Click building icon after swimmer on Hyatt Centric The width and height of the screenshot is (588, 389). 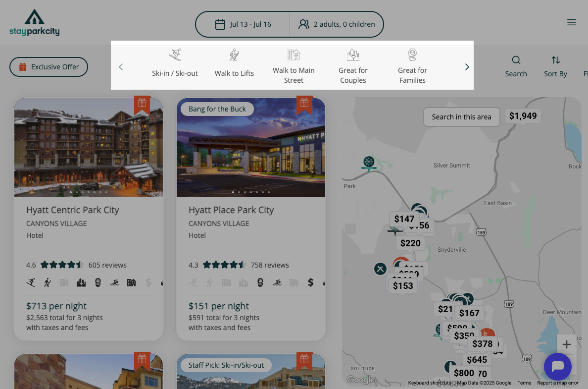(131, 282)
